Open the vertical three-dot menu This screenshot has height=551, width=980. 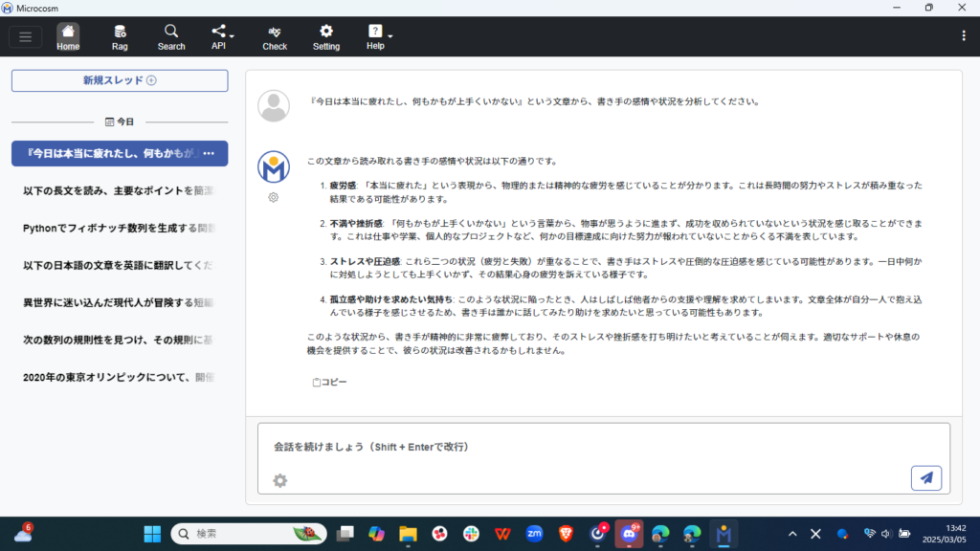click(x=963, y=36)
